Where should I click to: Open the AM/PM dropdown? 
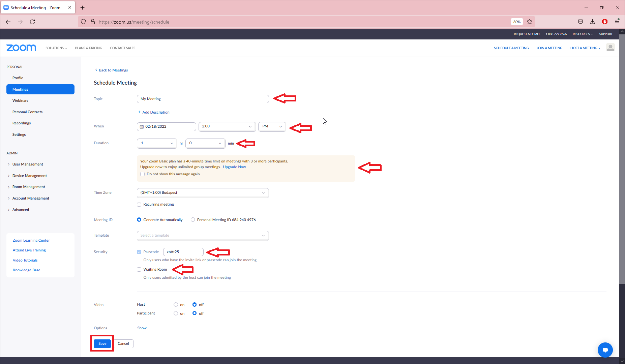point(272,126)
